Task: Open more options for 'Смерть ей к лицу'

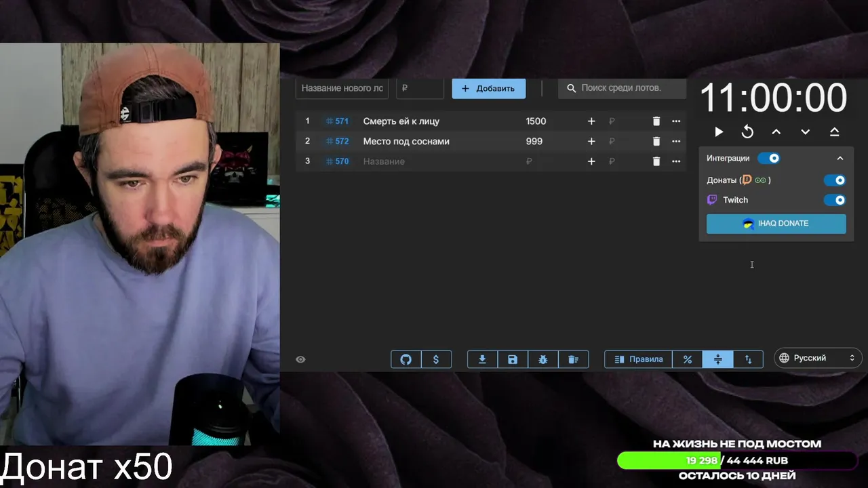Action: (x=676, y=121)
